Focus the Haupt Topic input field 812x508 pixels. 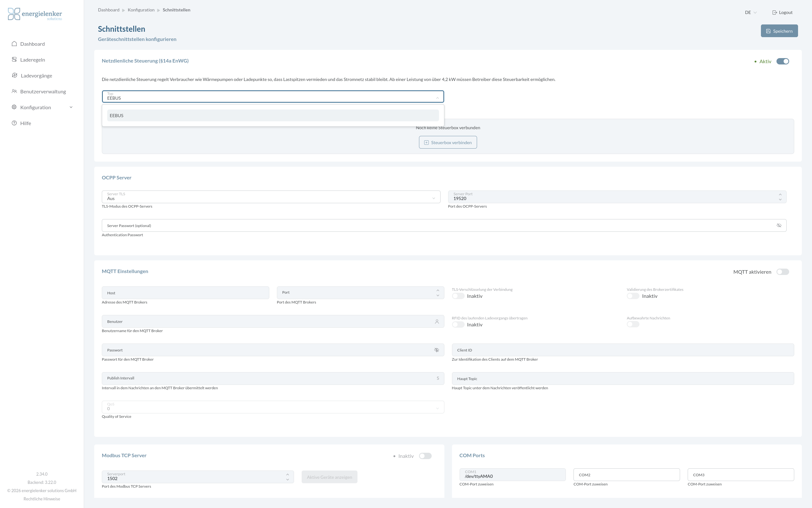pyautogui.click(x=623, y=378)
